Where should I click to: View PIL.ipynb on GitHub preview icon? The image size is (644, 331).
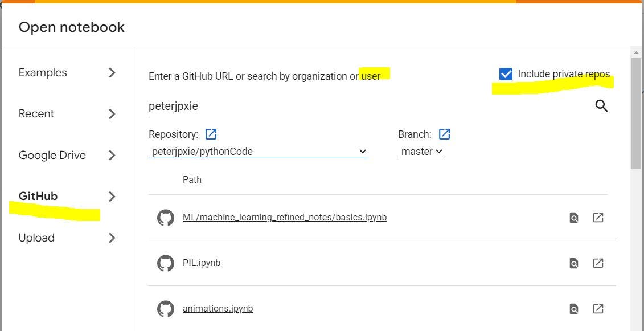574,263
